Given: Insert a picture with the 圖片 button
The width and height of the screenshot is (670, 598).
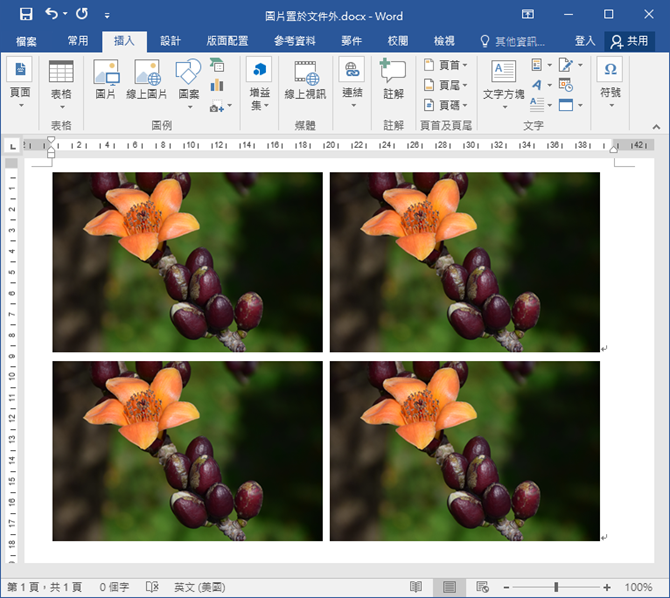Looking at the screenshot, I should point(106,80).
